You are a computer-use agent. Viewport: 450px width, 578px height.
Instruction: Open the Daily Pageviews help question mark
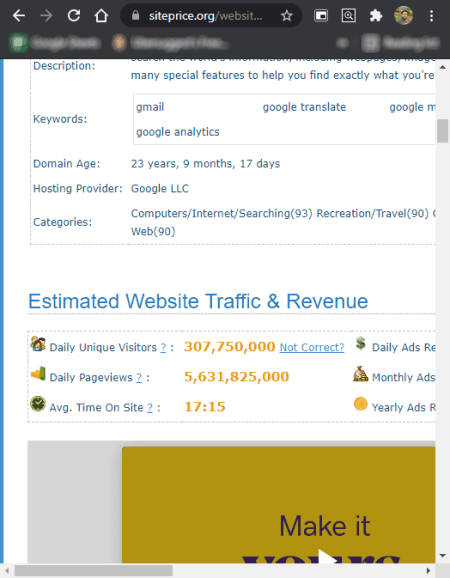(x=139, y=377)
